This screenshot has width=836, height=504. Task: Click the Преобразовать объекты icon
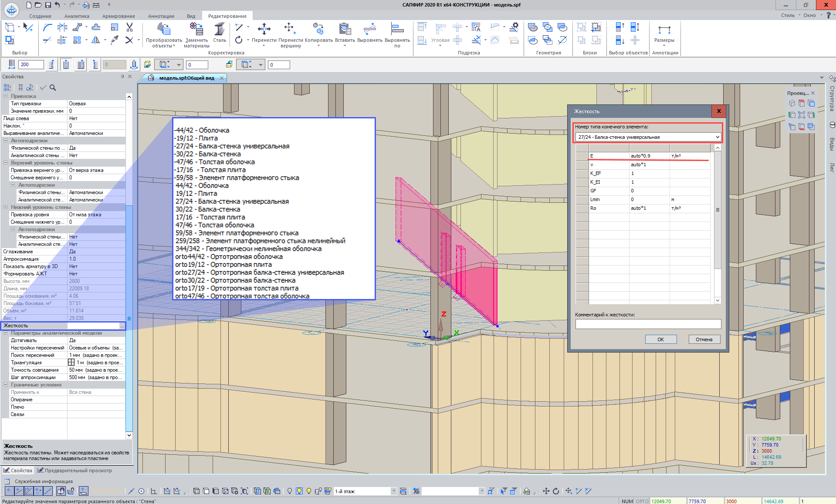pos(164,30)
